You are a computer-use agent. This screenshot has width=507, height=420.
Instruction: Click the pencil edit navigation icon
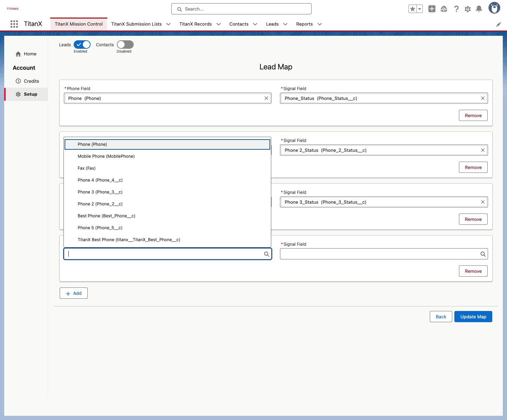(x=498, y=25)
